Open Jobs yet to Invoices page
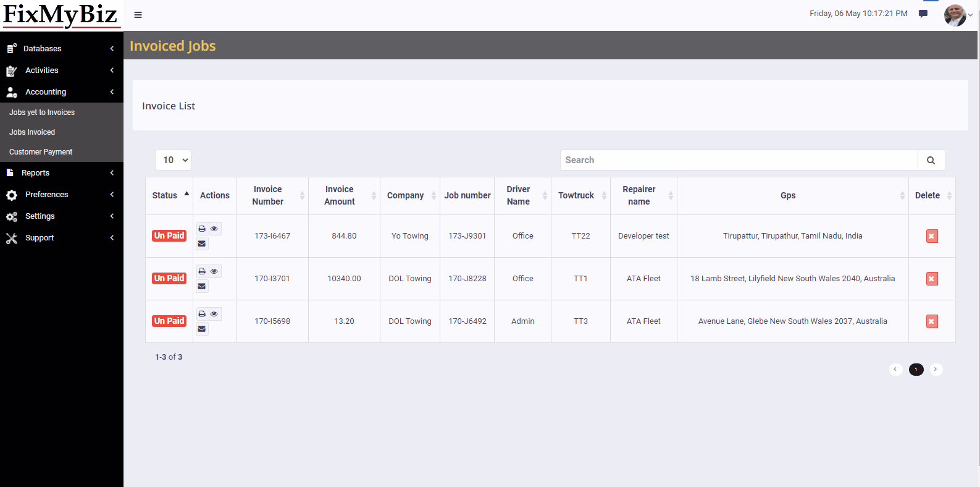Viewport: 980px width, 487px height. click(x=42, y=112)
